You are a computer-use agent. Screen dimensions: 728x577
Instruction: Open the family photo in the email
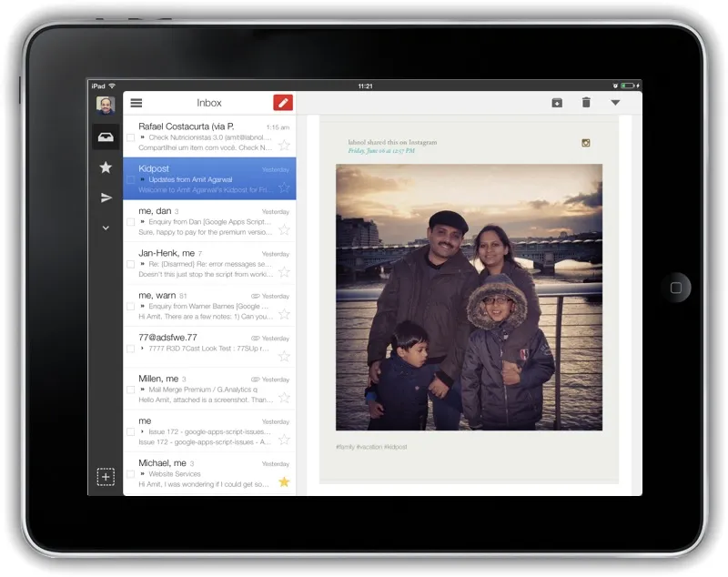click(469, 297)
